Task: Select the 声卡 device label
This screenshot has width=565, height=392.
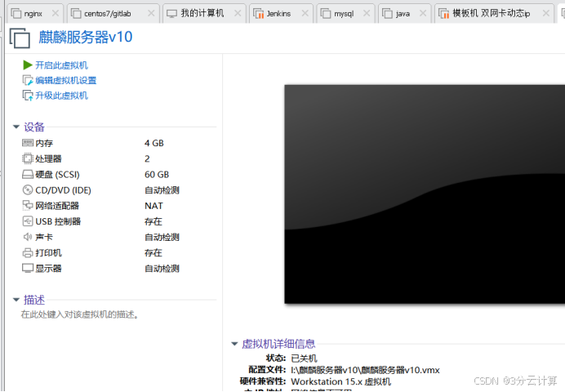Action: tap(44, 237)
